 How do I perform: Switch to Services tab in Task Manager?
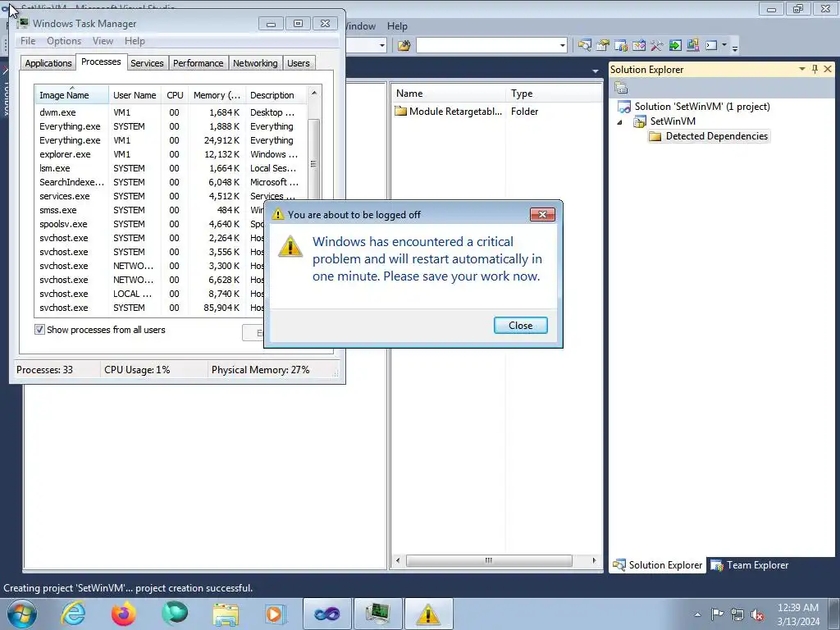click(147, 63)
